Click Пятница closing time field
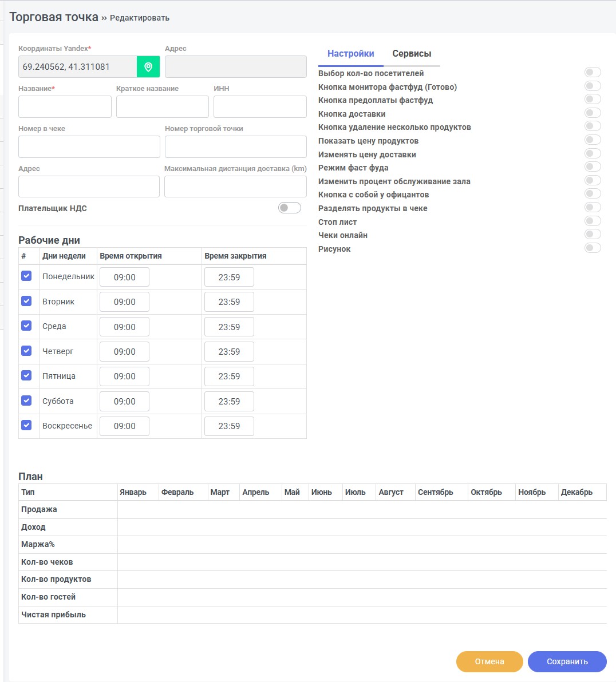 click(229, 376)
